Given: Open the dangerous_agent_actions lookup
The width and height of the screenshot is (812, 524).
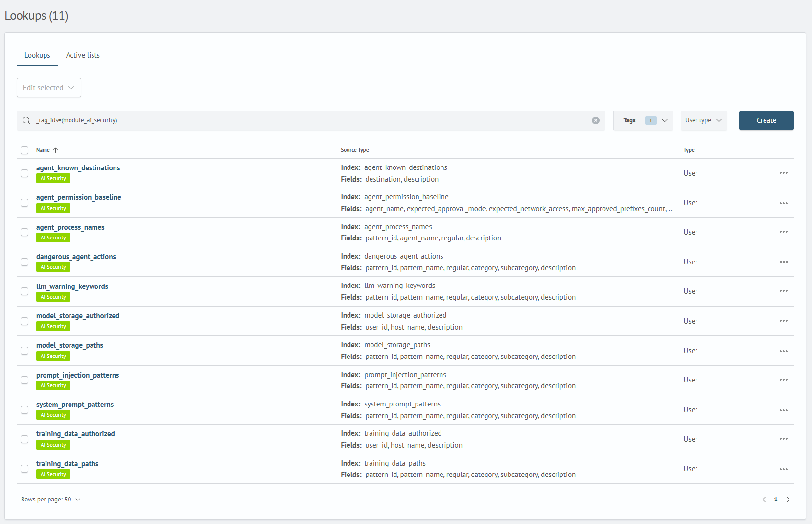Looking at the screenshot, I should click(x=76, y=257).
